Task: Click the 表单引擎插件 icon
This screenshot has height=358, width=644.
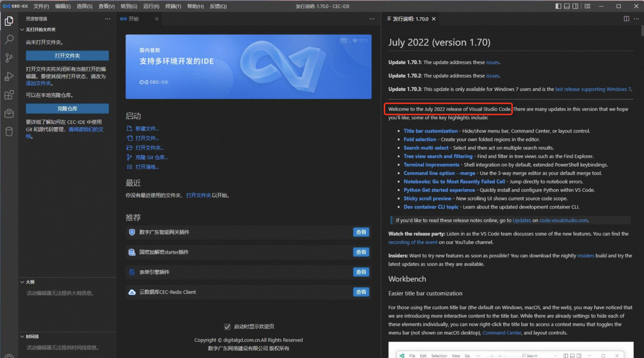Action: (x=132, y=272)
